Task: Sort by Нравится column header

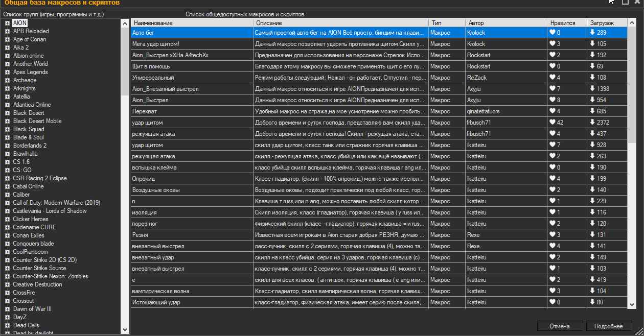Action: point(567,23)
